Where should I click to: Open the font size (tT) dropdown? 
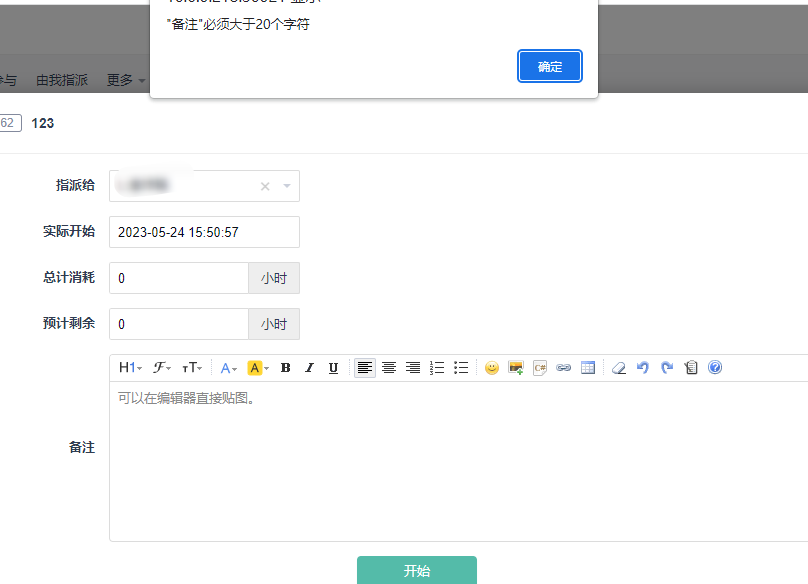tap(192, 368)
